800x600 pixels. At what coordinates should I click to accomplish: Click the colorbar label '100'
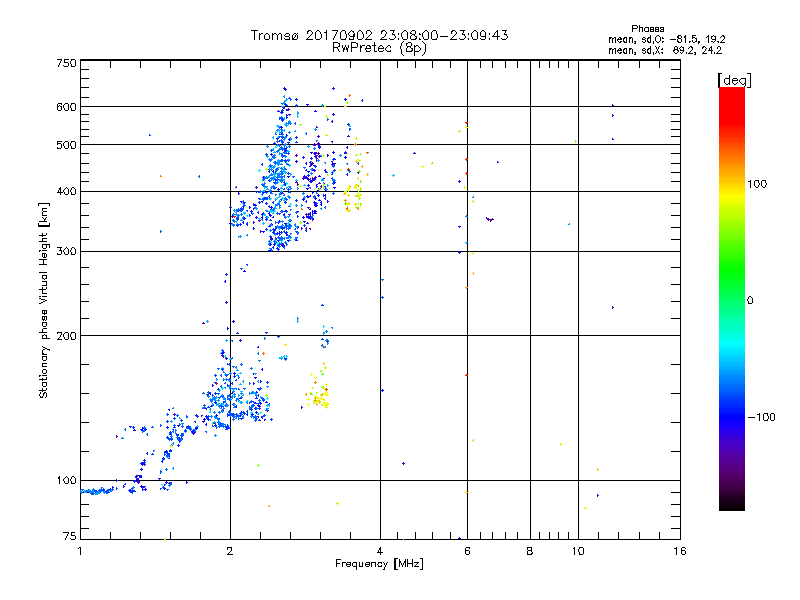[x=757, y=184]
